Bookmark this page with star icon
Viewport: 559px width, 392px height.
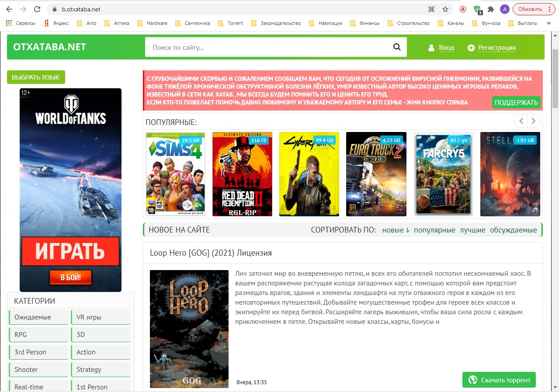[x=445, y=9]
